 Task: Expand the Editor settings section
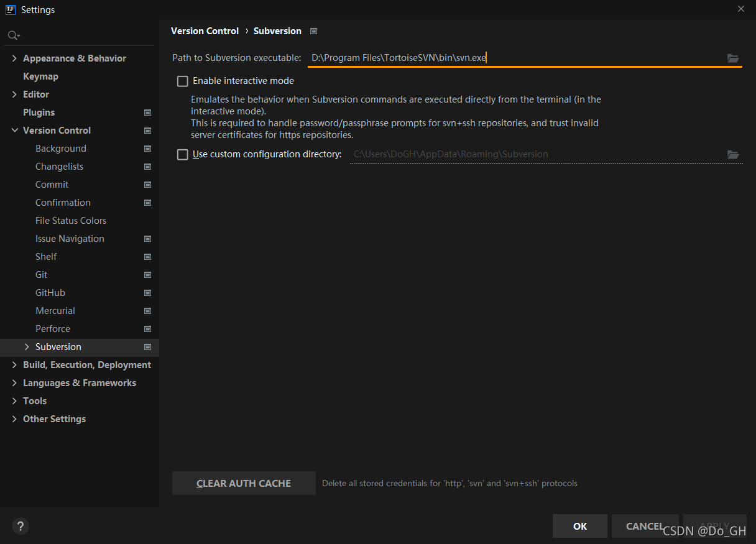pos(14,95)
